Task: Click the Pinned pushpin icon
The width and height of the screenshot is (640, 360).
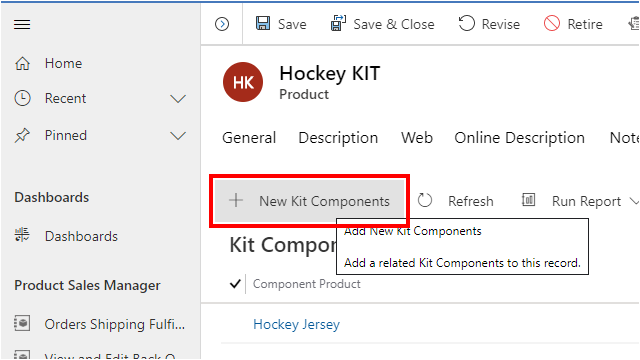Action: pyautogui.click(x=22, y=136)
